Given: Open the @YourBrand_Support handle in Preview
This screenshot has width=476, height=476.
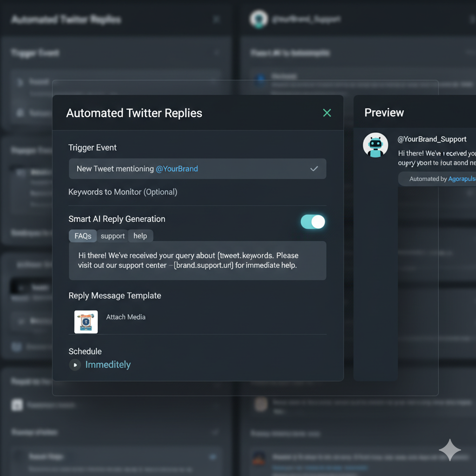Looking at the screenshot, I should pos(432,139).
